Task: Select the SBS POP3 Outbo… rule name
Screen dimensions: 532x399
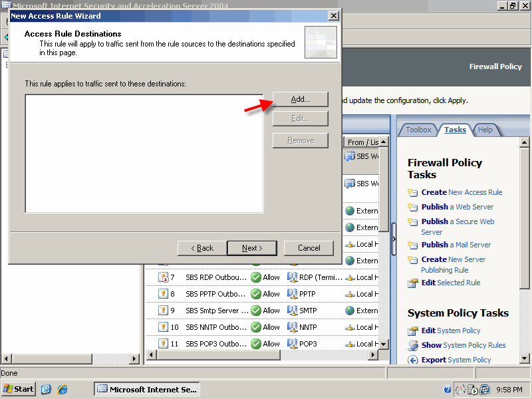Action: click(x=215, y=344)
